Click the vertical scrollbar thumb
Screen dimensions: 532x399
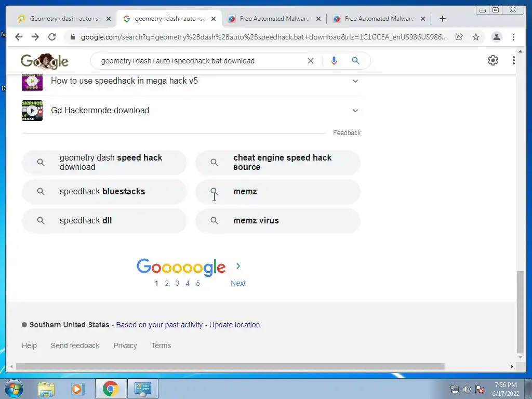tap(520, 312)
